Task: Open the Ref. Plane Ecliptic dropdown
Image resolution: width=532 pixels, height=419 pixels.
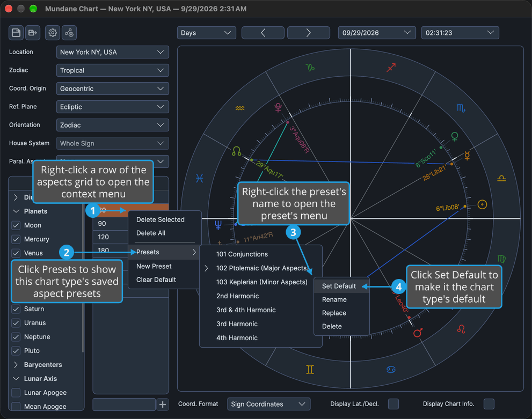Action: pyautogui.click(x=112, y=107)
